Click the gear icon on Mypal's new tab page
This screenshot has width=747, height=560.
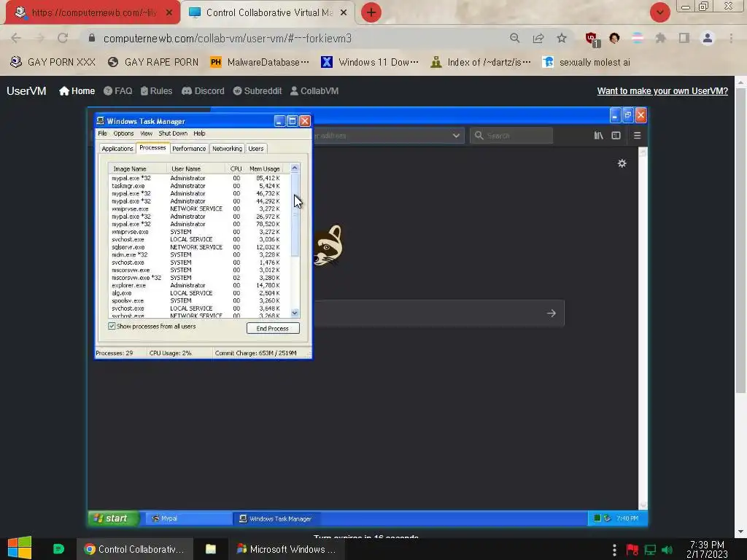pos(622,163)
